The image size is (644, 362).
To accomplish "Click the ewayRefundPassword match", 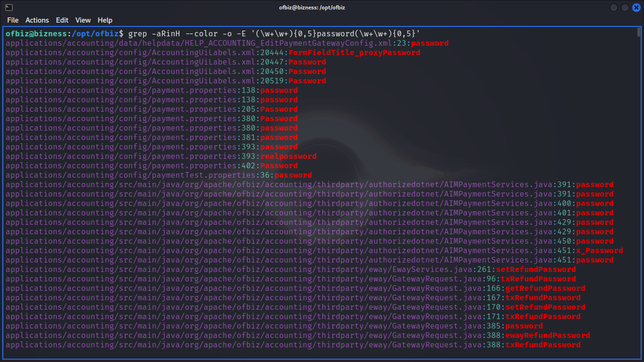I will [x=547, y=336].
